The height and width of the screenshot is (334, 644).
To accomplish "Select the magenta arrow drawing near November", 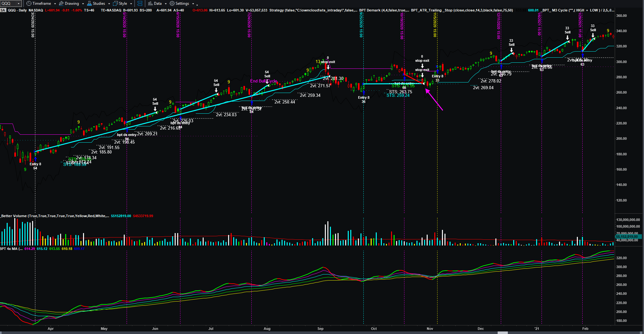I will (434, 100).
